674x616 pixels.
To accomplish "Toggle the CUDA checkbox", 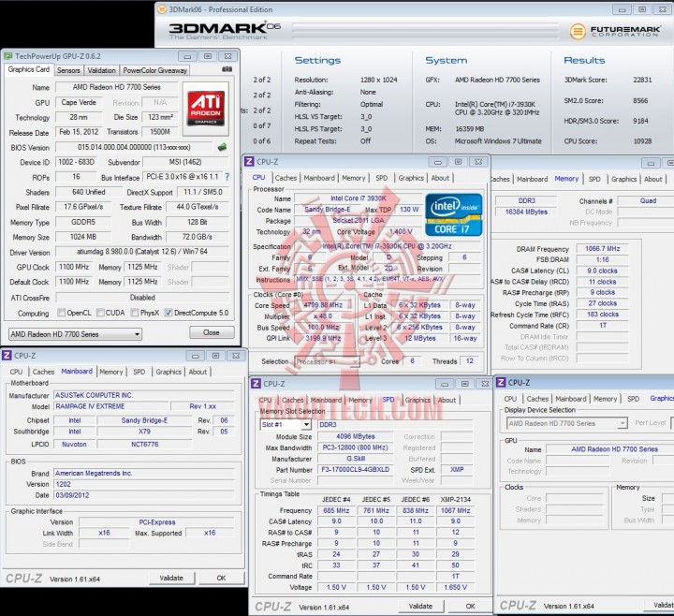I will tap(100, 313).
